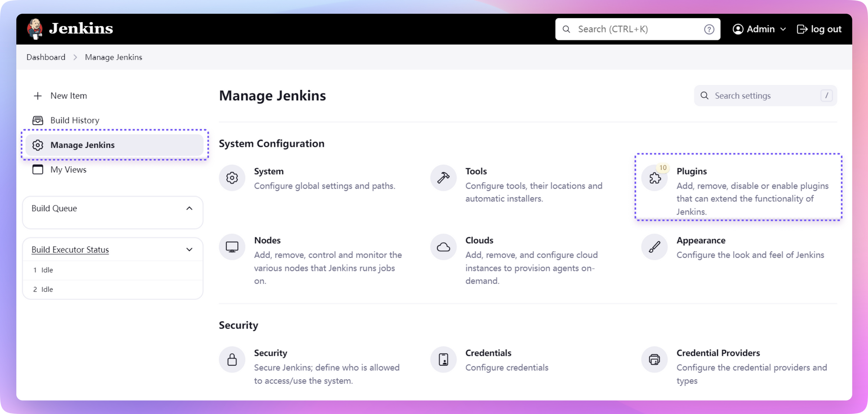Click the Security section heading
Screen dimensions: 868x414
point(239,325)
